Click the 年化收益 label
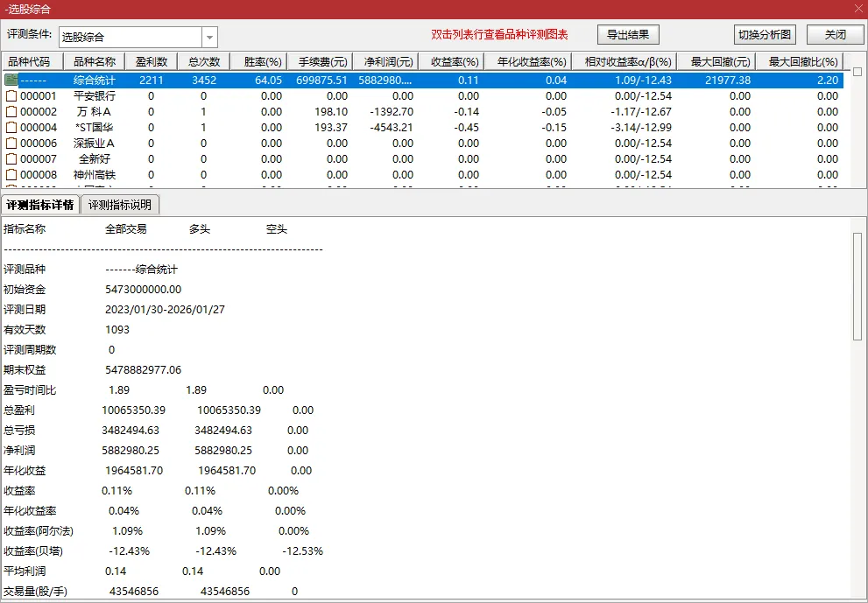Viewport: 868px width, 603px height. coord(25,471)
